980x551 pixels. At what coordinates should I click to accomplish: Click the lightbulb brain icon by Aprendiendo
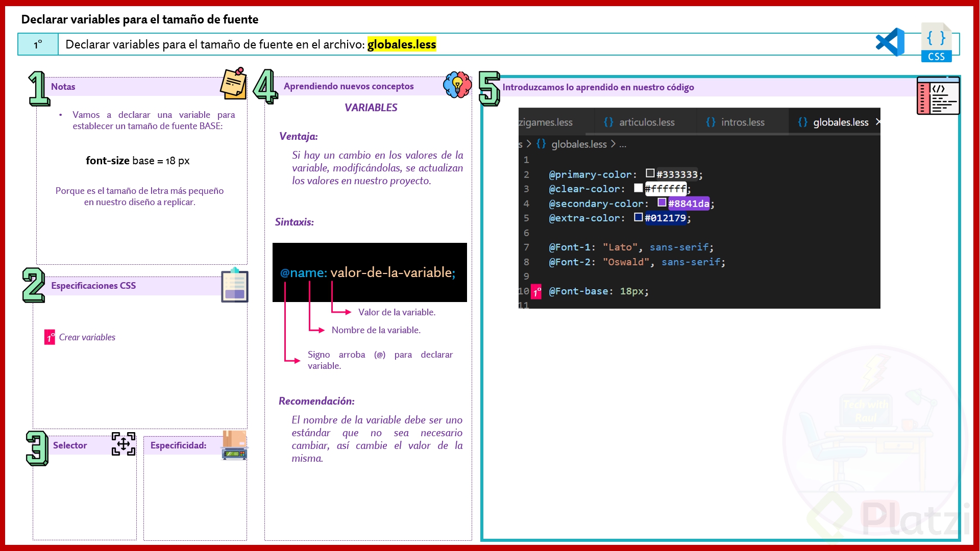(457, 85)
